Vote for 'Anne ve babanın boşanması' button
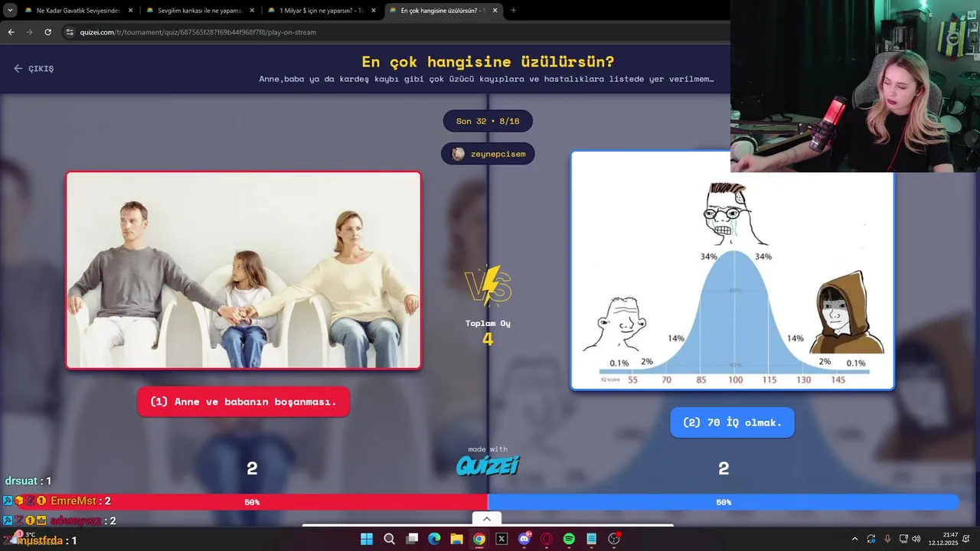980x551 pixels. 243,402
